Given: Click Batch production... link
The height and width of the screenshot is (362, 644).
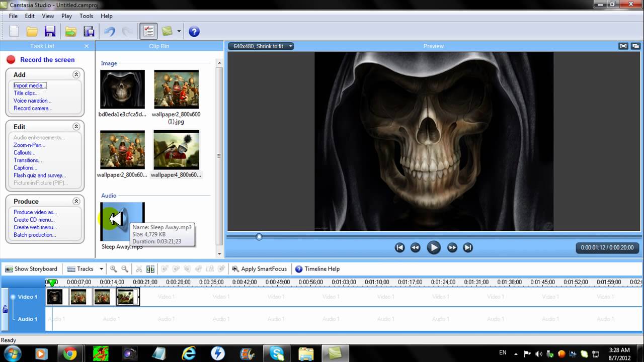Looking at the screenshot, I should 35,235.
